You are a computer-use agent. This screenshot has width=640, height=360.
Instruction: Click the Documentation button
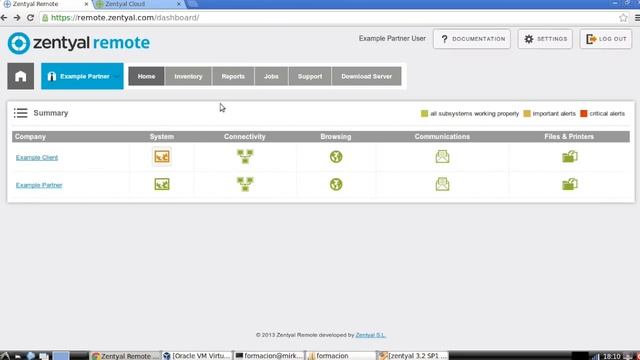(x=472, y=39)
